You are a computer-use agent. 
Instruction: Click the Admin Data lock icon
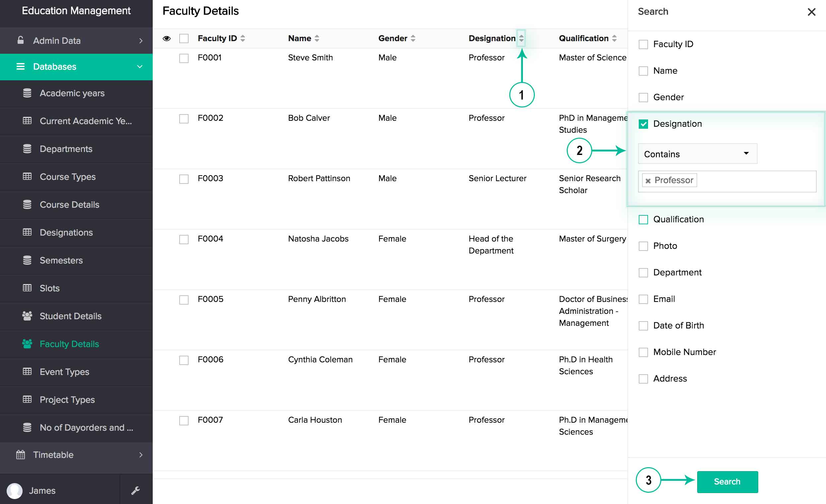click(21, 40)
